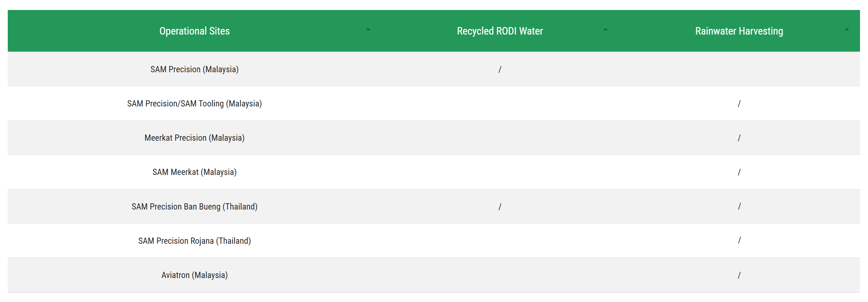
Task: Select the Recycled RODI Water header text
Action: pyautogui.click(x=500, y=31)
